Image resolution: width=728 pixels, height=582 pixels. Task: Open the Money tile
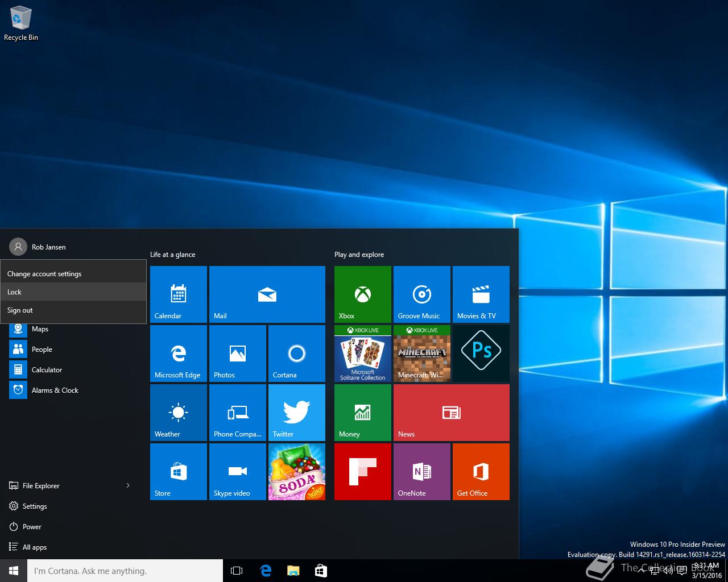pos(363,413)
